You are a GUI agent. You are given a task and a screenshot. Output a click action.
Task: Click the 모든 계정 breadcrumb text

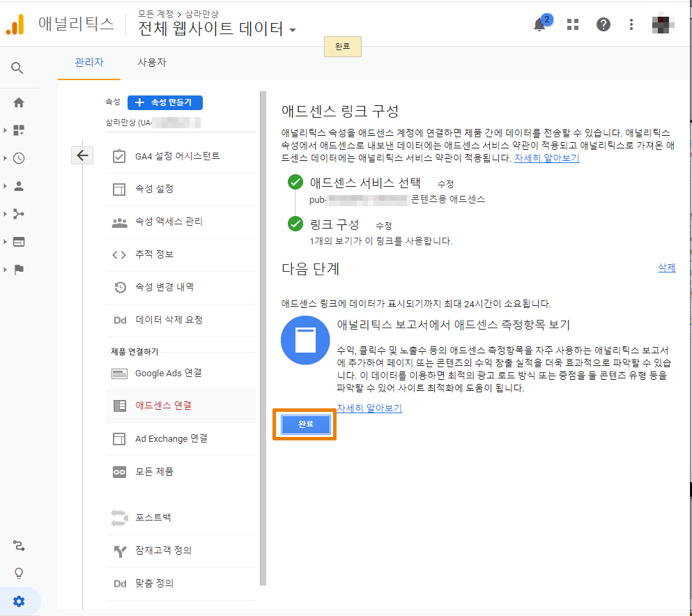point(156,14)
